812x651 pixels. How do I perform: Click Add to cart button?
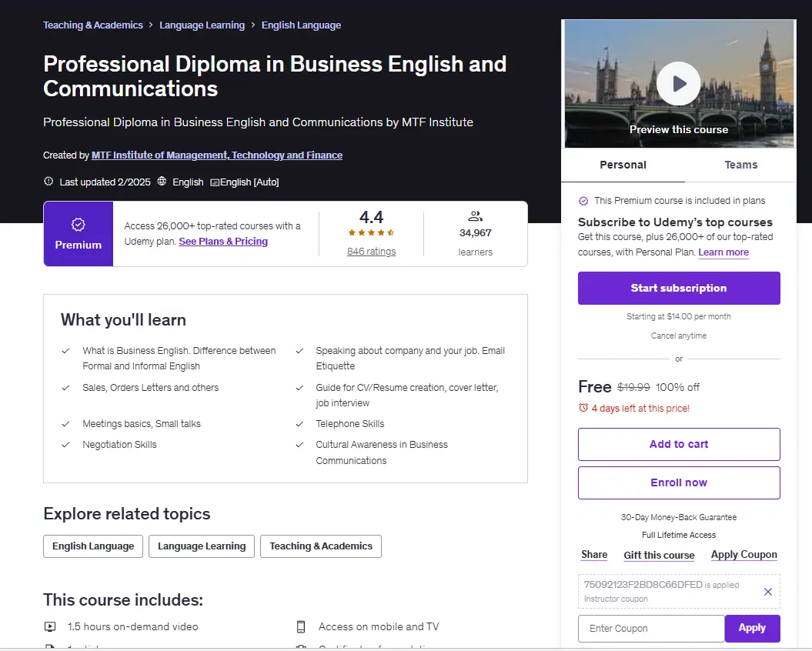click(679, 444)
